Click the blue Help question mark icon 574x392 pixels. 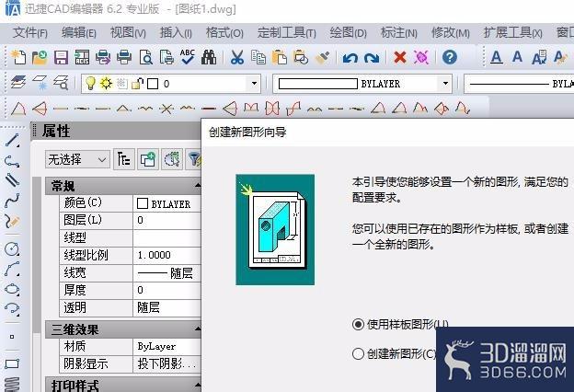[450, 57]
